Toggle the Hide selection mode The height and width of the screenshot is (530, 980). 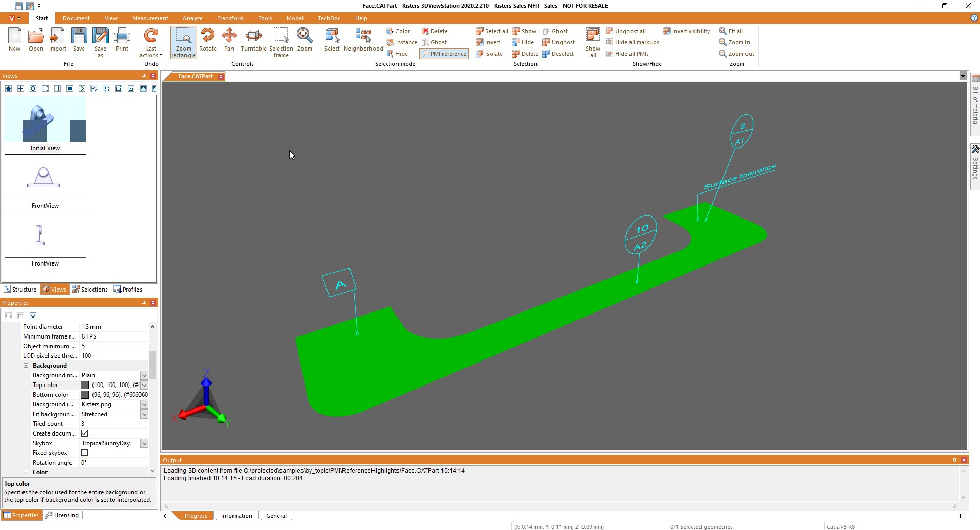coord(397,54)
